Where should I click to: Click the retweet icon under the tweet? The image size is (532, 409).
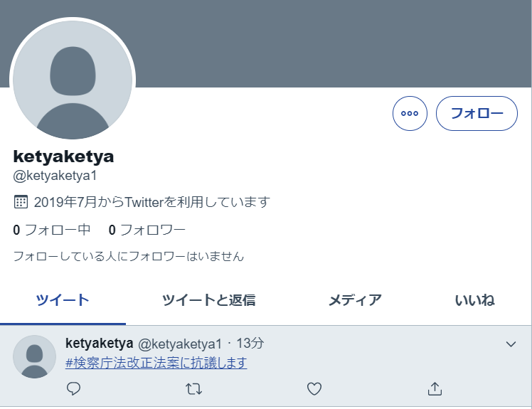click(x=193, y=388)
